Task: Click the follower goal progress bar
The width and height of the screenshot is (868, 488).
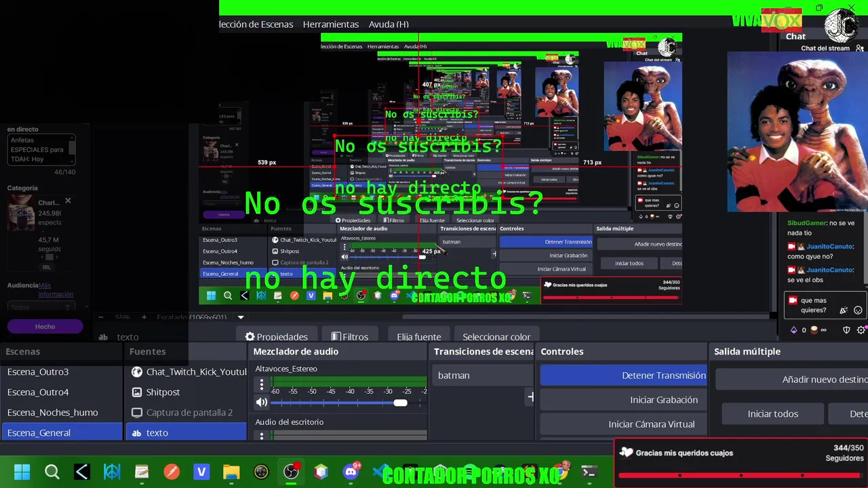Action: (741, 475)
